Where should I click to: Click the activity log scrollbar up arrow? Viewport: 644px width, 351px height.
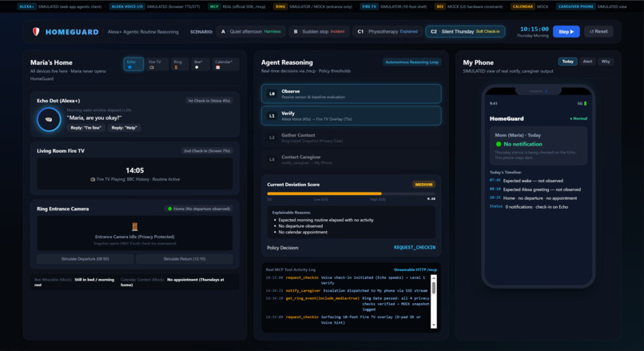(433, 278)
